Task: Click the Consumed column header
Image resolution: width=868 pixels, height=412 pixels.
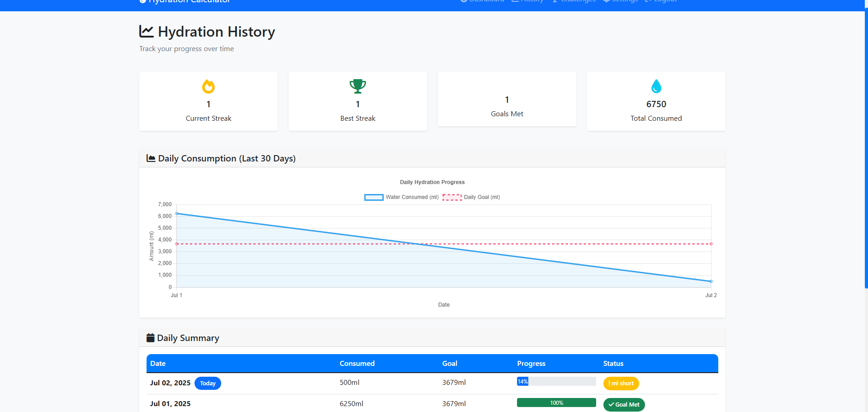Action: coord(357,364)
